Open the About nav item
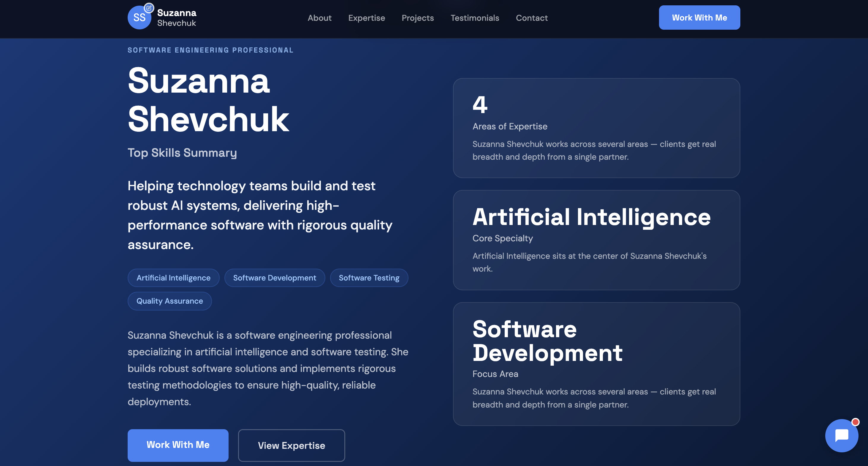Screen dimensions: 868x466 click(319, 18)
